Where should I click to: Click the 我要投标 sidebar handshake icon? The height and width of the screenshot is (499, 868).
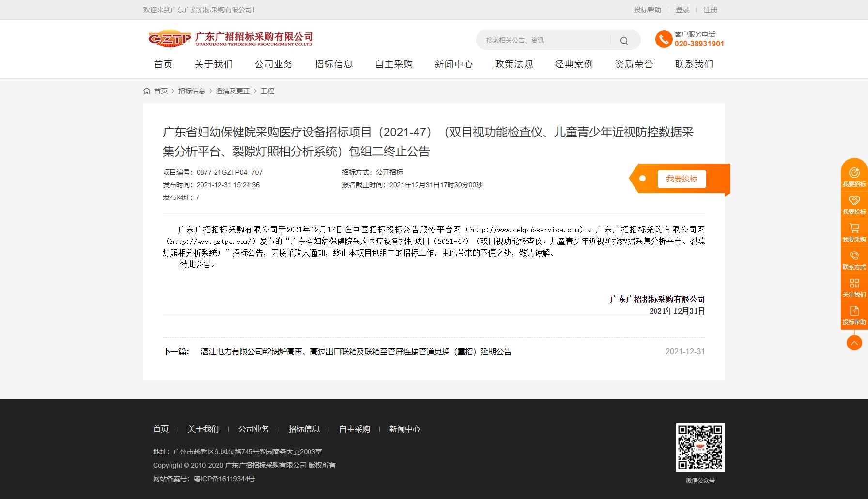click(854, 201)
